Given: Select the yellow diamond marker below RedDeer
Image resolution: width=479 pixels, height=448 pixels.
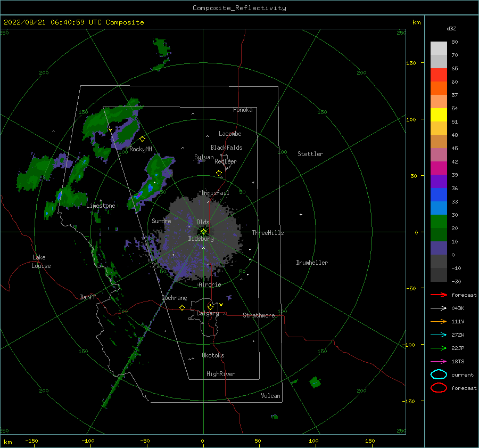Looking at the screenshot, I should [x=219, y=173].
